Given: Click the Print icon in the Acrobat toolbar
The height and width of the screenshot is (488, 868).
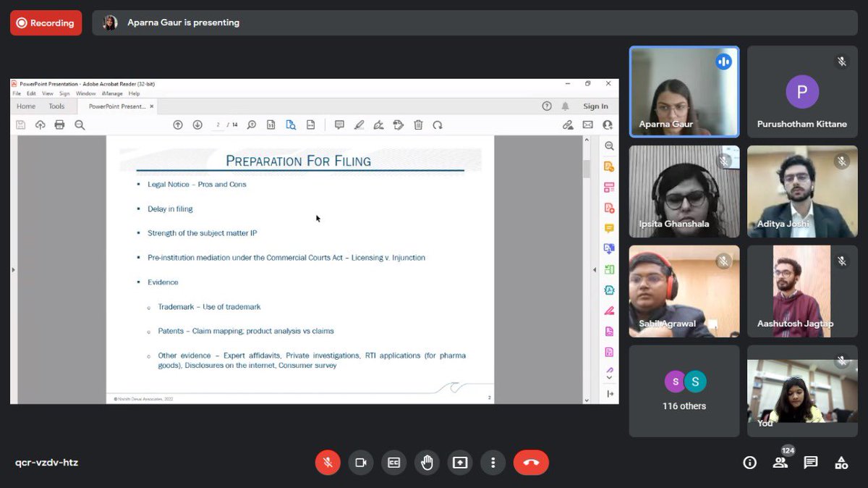Looking at the screenshot, I should click(x=59, y=125).
